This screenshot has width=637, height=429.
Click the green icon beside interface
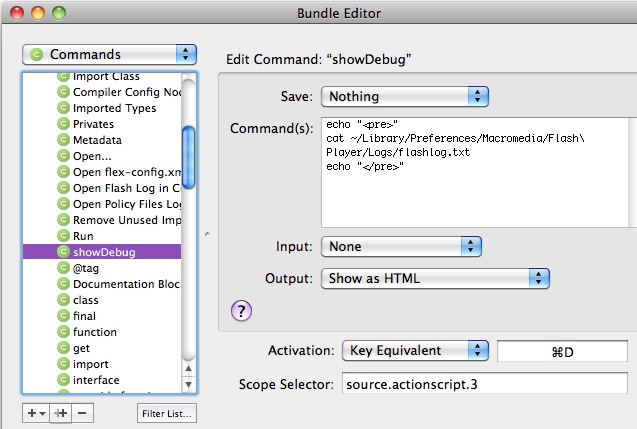click(x=63, y=380)
